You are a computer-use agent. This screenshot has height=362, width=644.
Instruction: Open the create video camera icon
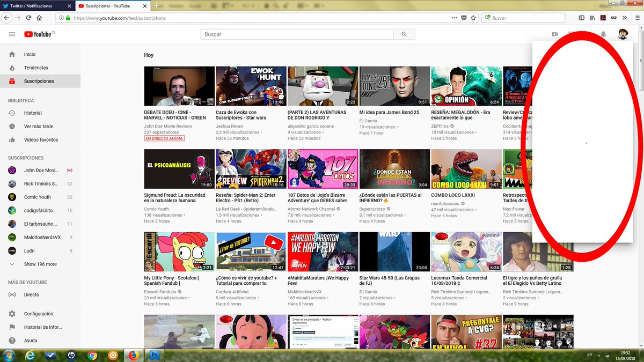tap(555, 34)
